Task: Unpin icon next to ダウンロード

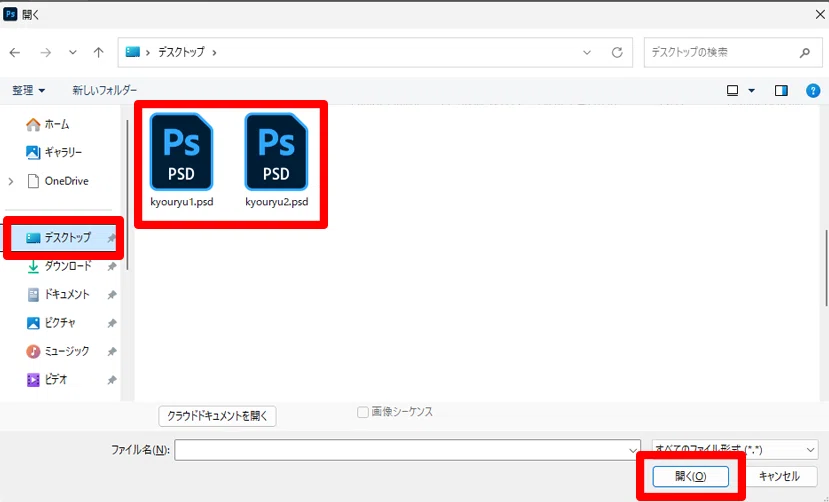Action: (112, 266)
